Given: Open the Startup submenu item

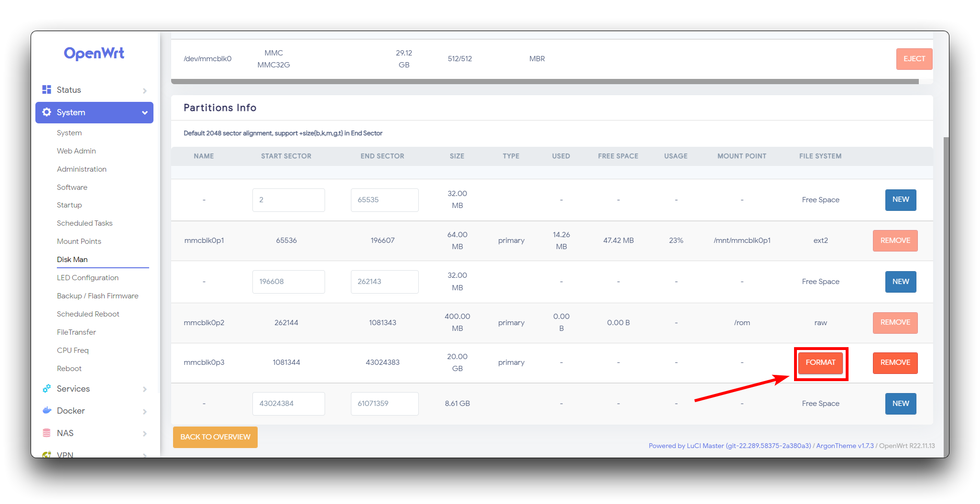Looking at the screenshot, I should click(x=69, y=205).
